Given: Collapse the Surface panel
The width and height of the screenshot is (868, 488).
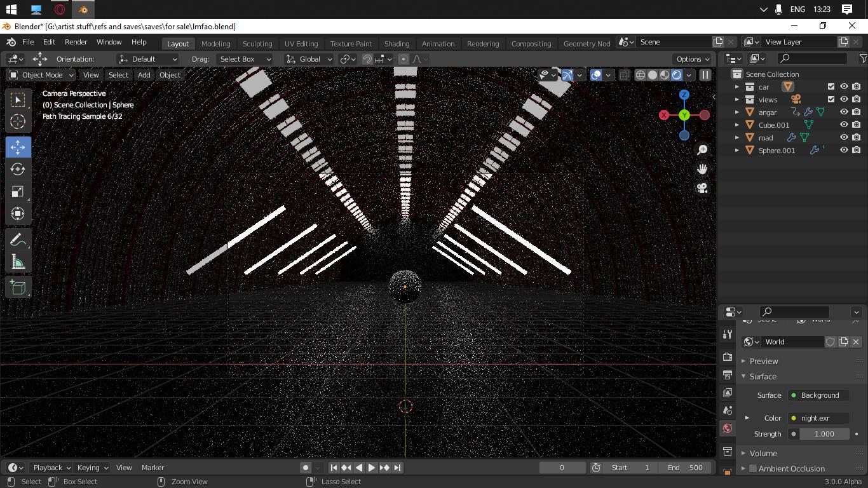Looking at the screenshot, I should click(x=763, y=376).
